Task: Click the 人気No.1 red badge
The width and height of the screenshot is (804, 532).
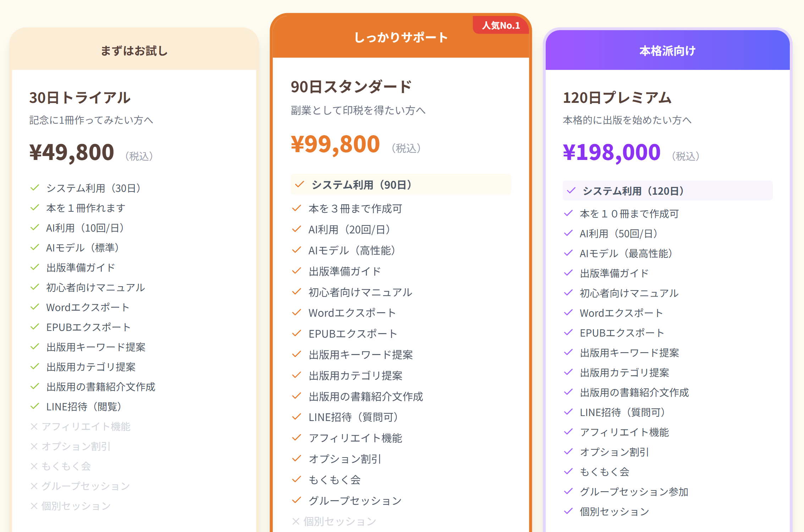Action: coord(501,26)
